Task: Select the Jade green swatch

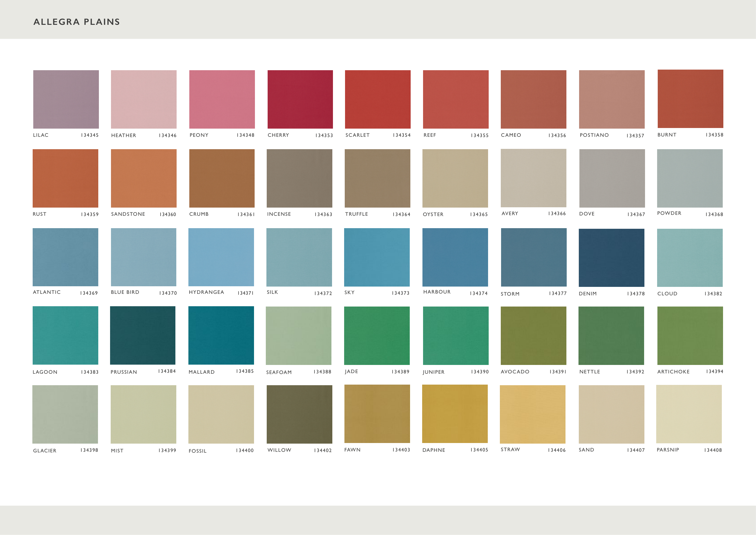Action: click(377, 336)
